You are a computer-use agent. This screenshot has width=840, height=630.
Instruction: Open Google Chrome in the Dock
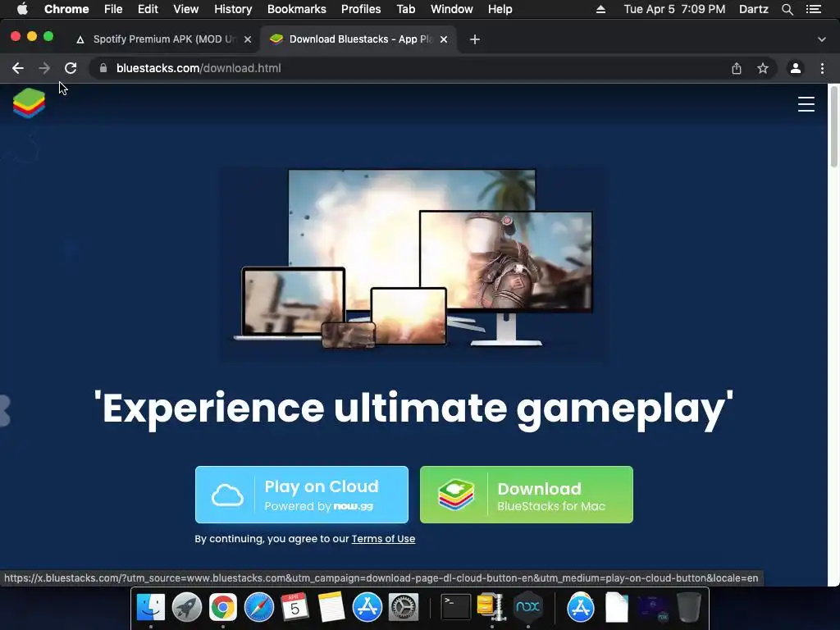(x=223, y=607)
